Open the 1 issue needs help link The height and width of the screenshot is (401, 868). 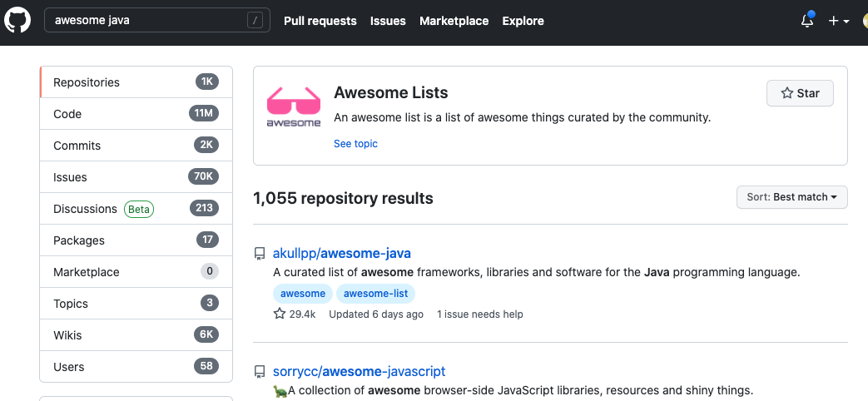point(480,314)
